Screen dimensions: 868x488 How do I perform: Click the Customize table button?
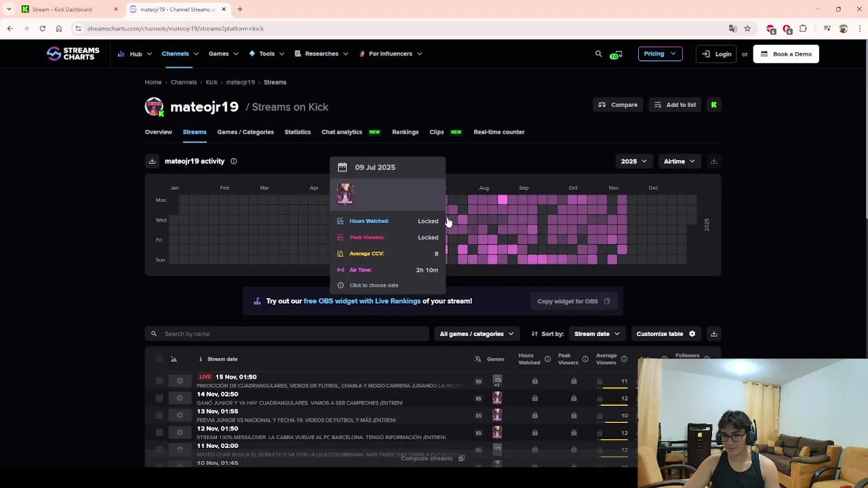point(666,333)
